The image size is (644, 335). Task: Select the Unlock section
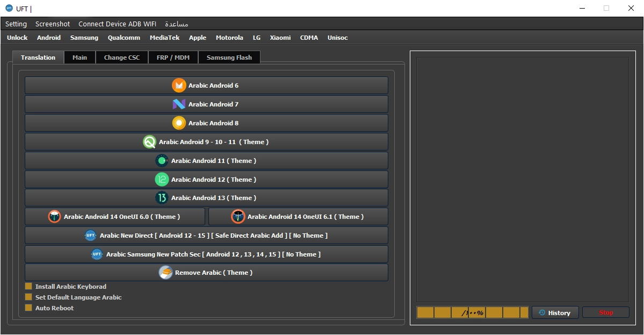pos(17,38)
